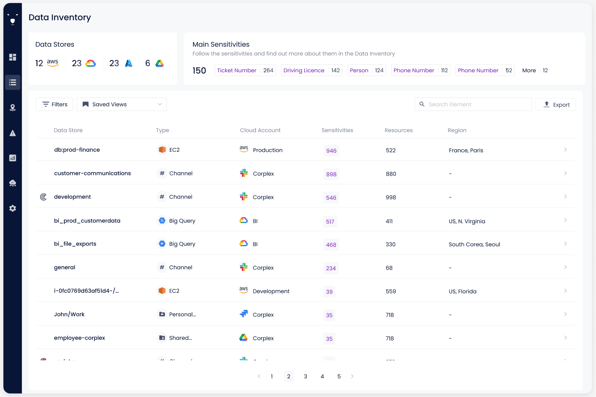Click the shared drive icon for employee-corplex
The image size is (596, 397).
point(162,338)
